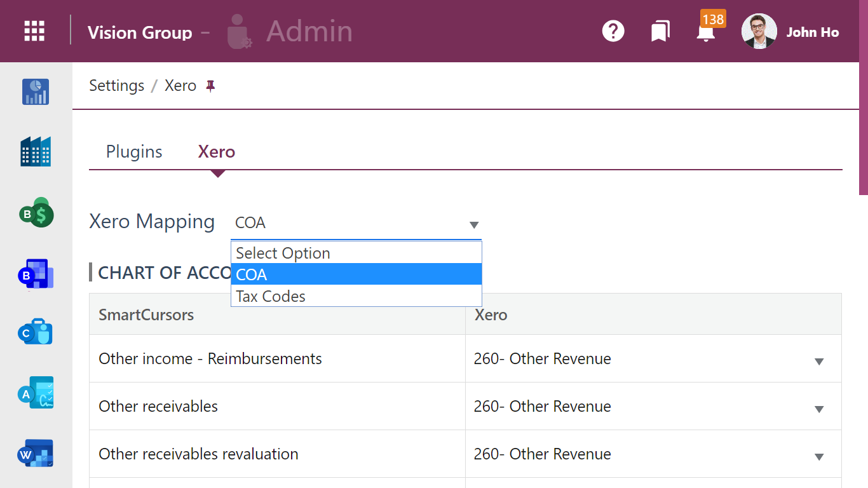Screen dimensions: 868x488
Task: Switch to the Plugins tab
Action: 134,152
